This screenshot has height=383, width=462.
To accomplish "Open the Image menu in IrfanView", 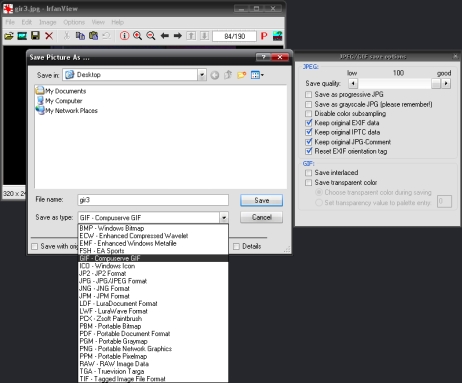I will point(48,22).
